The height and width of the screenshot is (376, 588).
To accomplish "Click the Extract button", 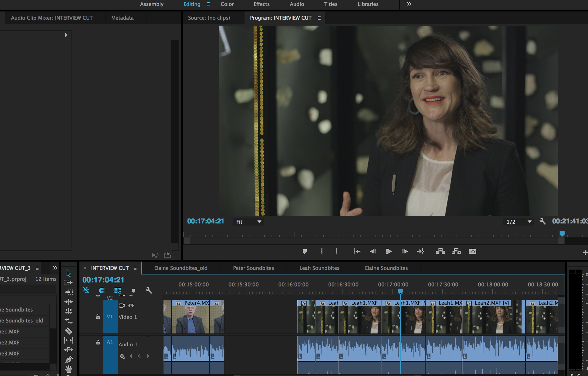I will point(456,251).
